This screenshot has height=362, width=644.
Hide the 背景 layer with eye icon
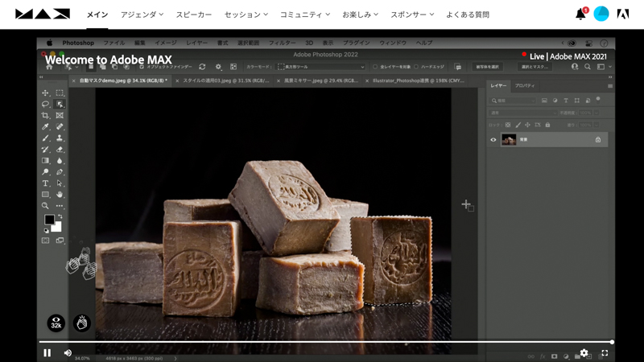pyautogui.click(x=493, y=139)
